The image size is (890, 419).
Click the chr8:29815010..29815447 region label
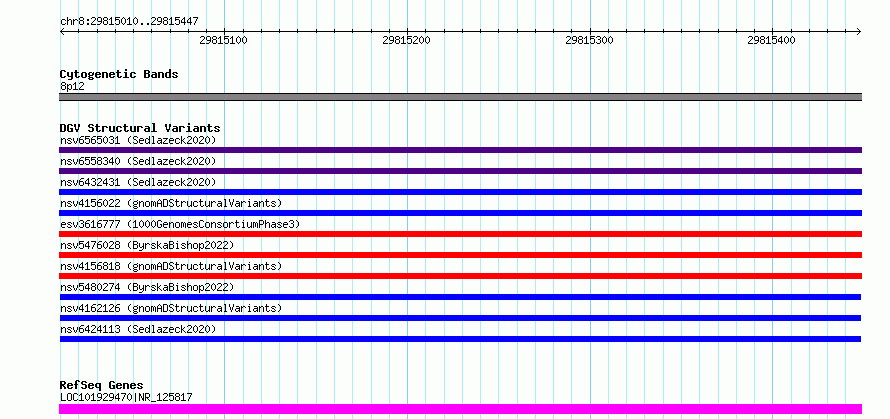point(129,22)
